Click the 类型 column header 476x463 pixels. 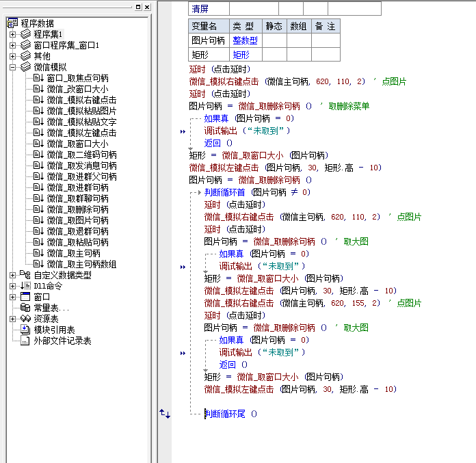[x=246, y=26]
